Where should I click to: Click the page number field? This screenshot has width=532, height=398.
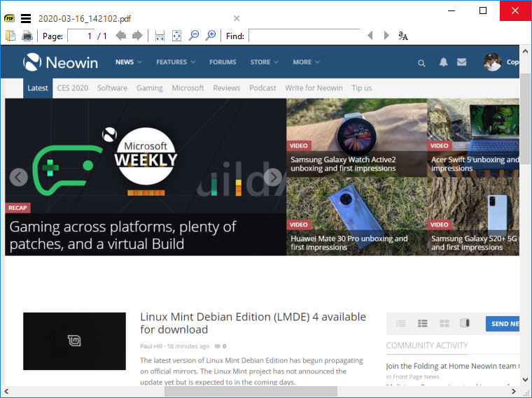[80, 36]
